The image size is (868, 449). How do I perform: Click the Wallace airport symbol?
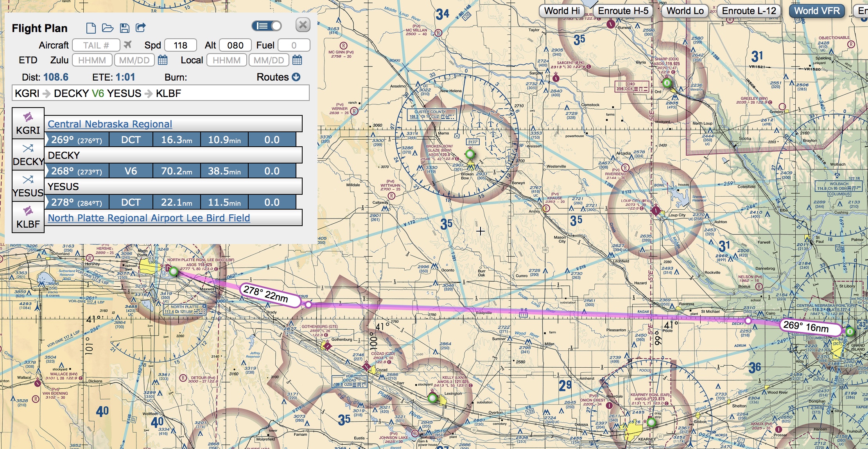pos(38,383)
